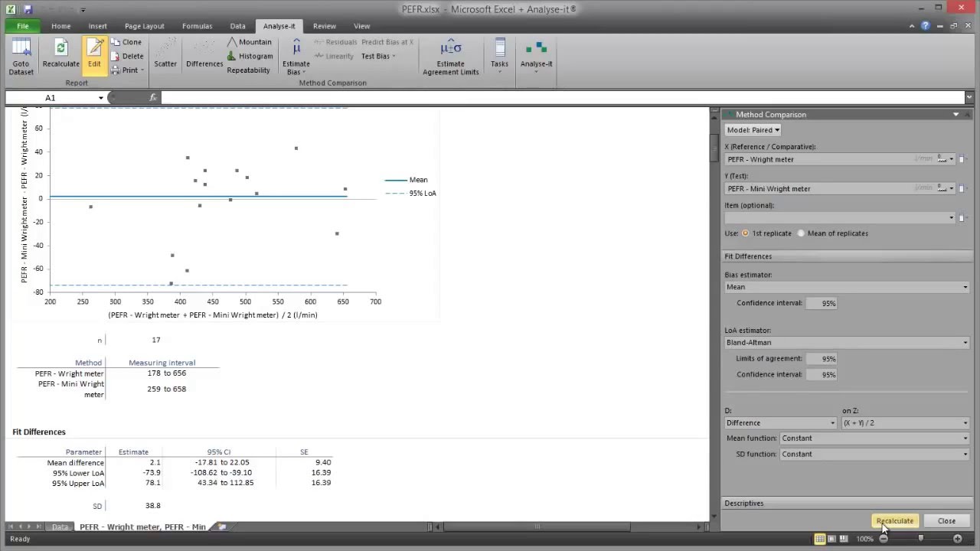Click the panel Recalculate button

(894, 520)
